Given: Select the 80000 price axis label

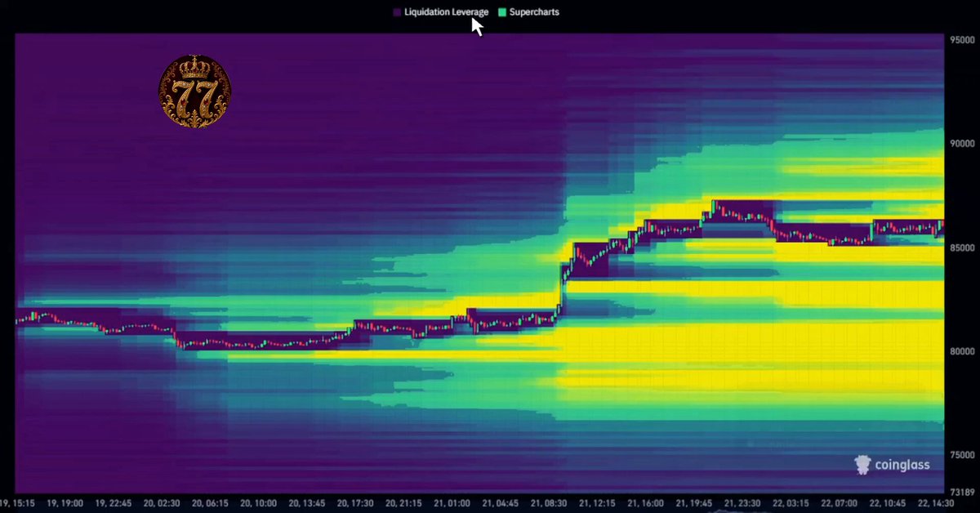Looking at the screenshot, I should point(962,351).
